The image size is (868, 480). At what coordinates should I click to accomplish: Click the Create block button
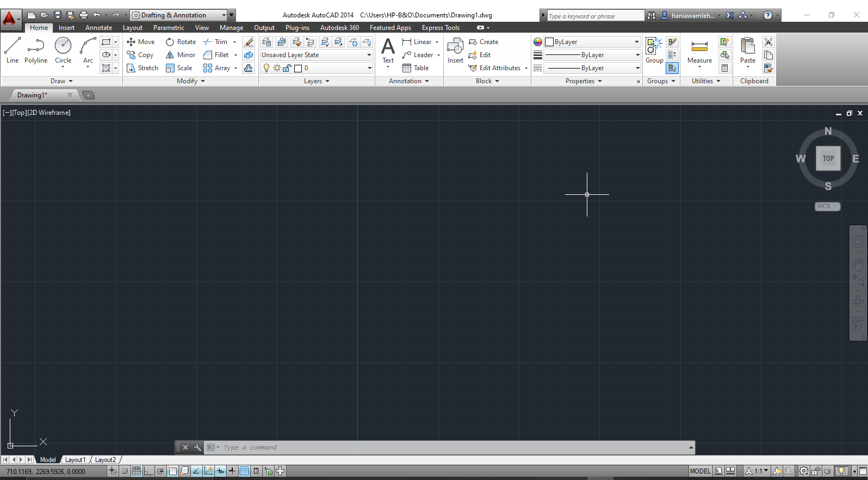(483, 42)
